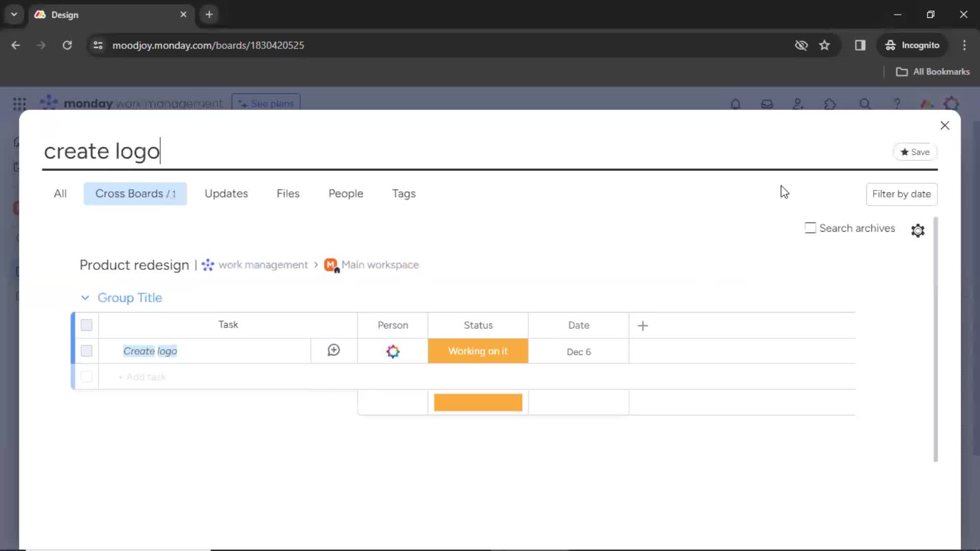Open search settings gear icon
This screenshot has width=980, height=551.
(918, 231)
